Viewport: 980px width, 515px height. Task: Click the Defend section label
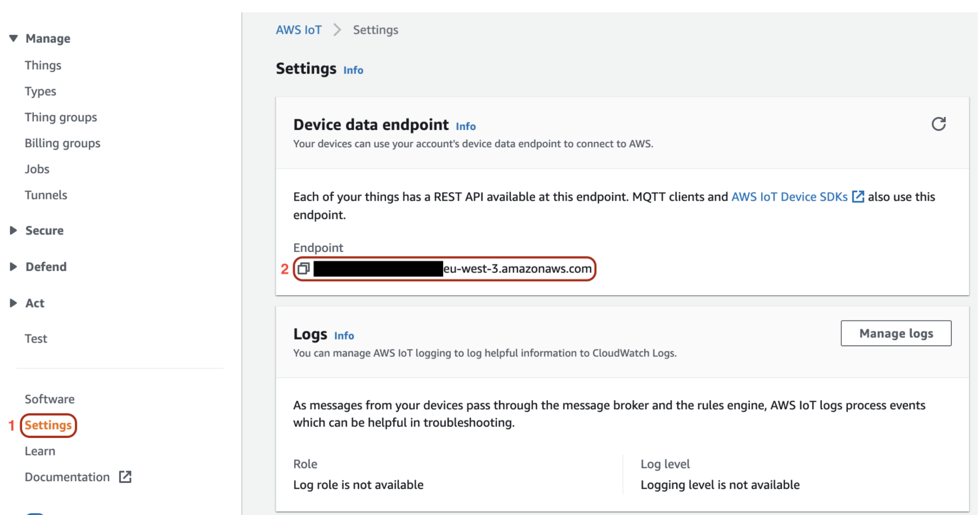(x=46, y=266)
